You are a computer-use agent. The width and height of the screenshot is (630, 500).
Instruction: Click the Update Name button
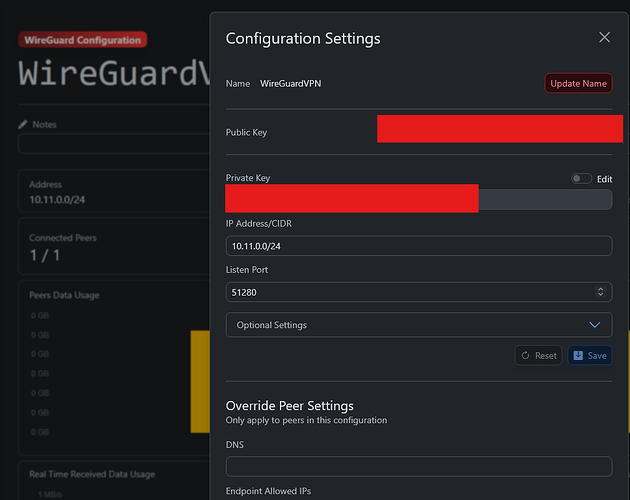pyautogui.click(x=578, y=83)
